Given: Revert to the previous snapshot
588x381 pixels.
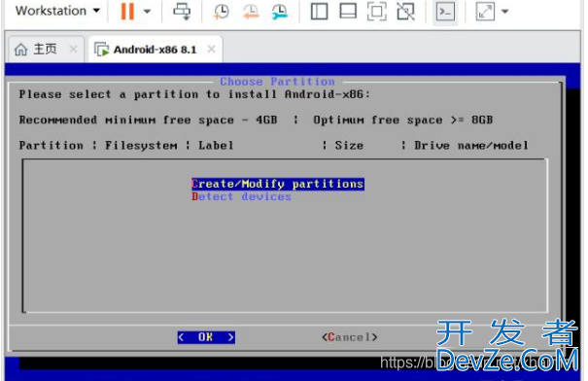Looking at the screenshot, I should point(250,12).
